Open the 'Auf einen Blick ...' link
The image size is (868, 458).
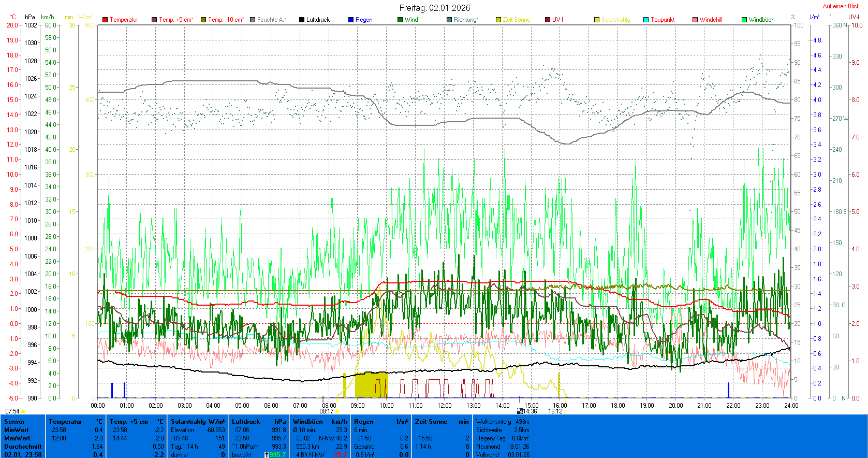coord(844,6)
